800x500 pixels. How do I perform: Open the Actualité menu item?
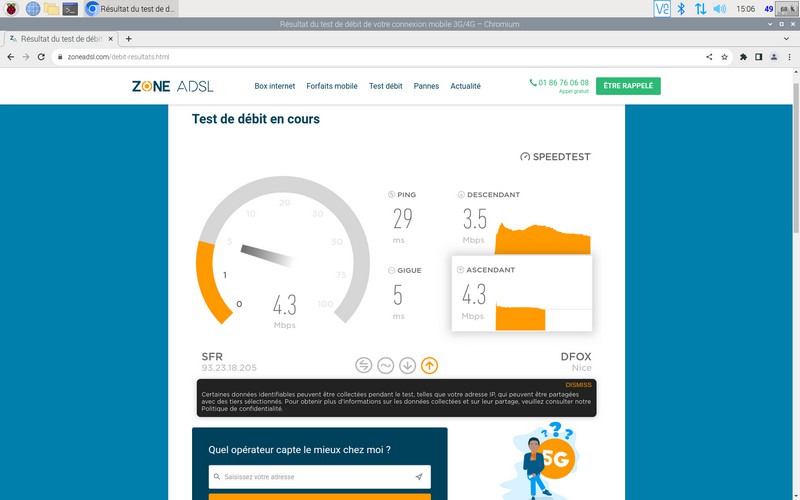[x=465, y=86]
